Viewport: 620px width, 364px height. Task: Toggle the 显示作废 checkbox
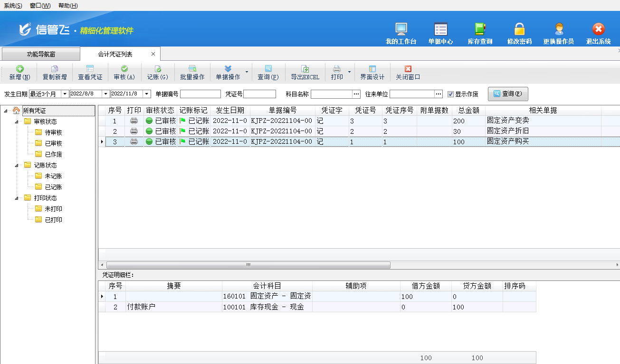pos(450,94)
